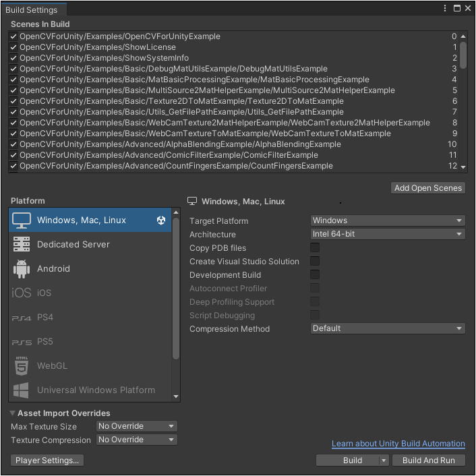The width and height of the screenshot is (476, 476).
Task: Click the Build button
Action: [348, 460]
